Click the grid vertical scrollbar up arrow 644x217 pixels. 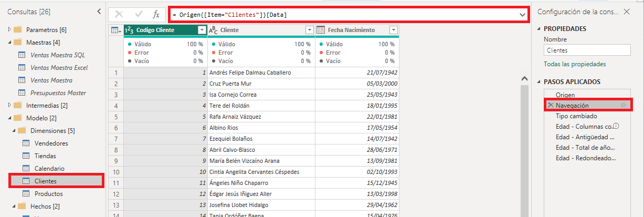point(523,78)
